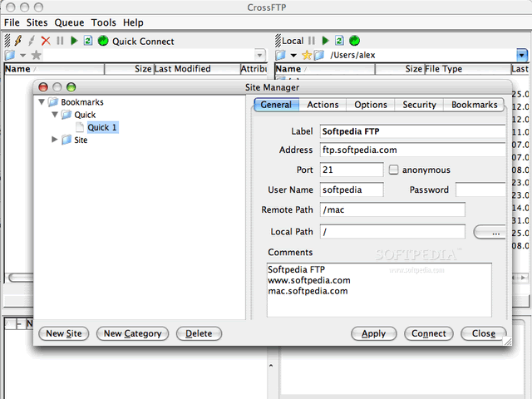Click into the Remote Path field
Image resolution: width=532 pixels, height=399 pixels.
(x=392, y=209)
